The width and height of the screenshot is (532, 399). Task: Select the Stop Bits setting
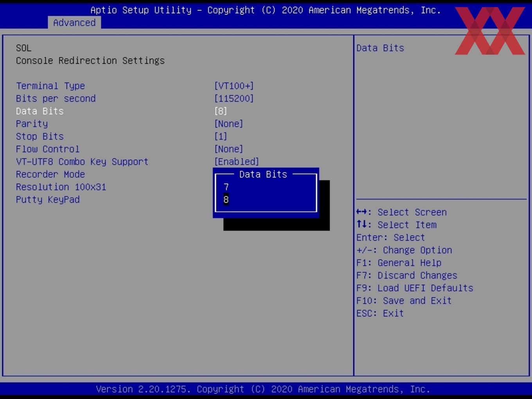pyautogui.click(x=40, y=137)
